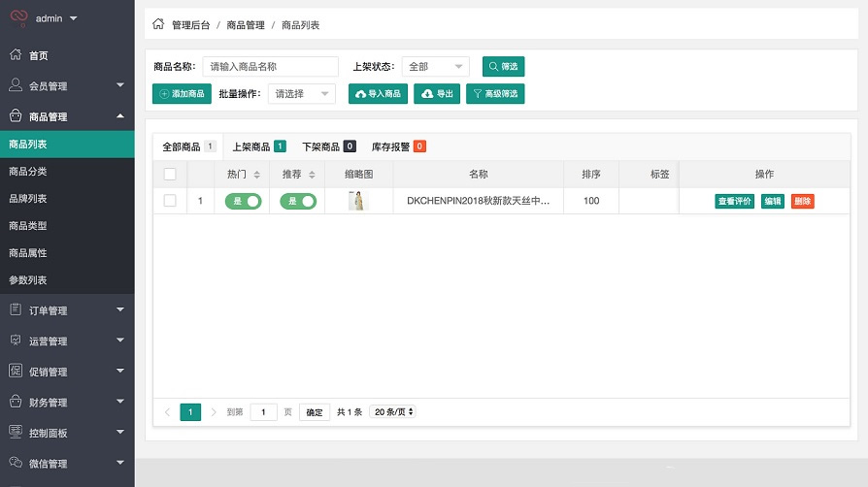Expand the 微信管理 menu
This screenshot has height=487, width=868.
click(120, 462)
